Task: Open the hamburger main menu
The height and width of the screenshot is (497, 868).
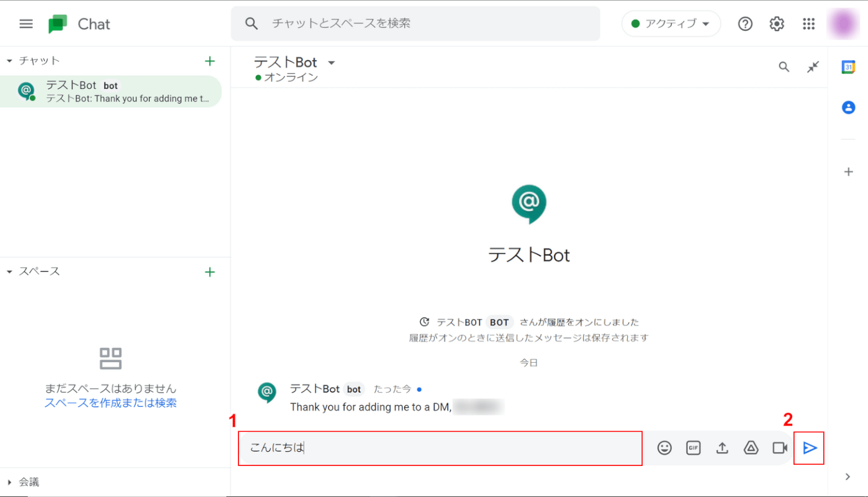Action: click(x=26, y=24)
